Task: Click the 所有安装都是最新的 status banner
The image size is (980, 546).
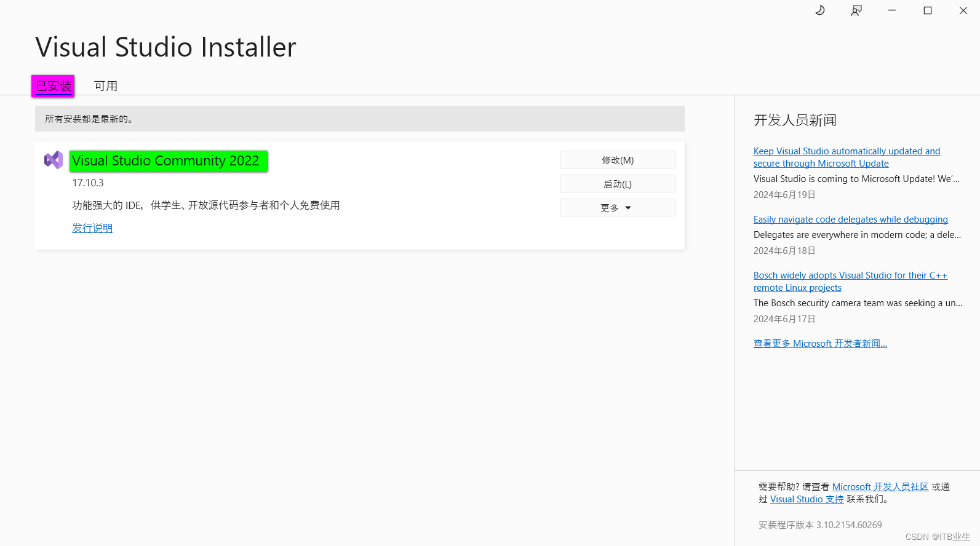Action: [360, 119]
